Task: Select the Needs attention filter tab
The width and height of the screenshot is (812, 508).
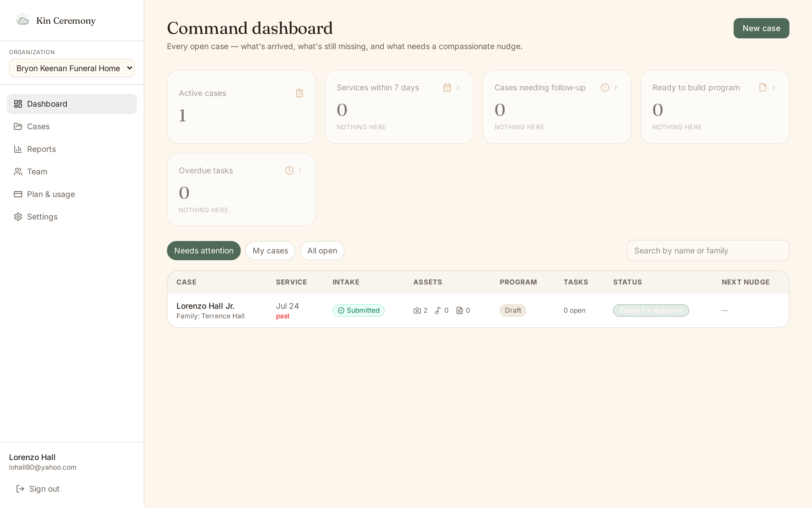Action: coord(204,251)
